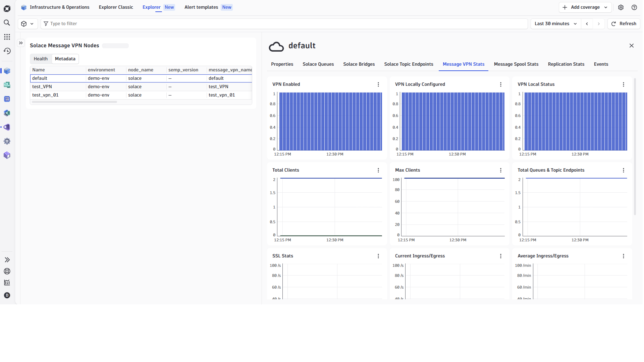Open the entity type selector dropdown
644x362 pixels.
28,24
